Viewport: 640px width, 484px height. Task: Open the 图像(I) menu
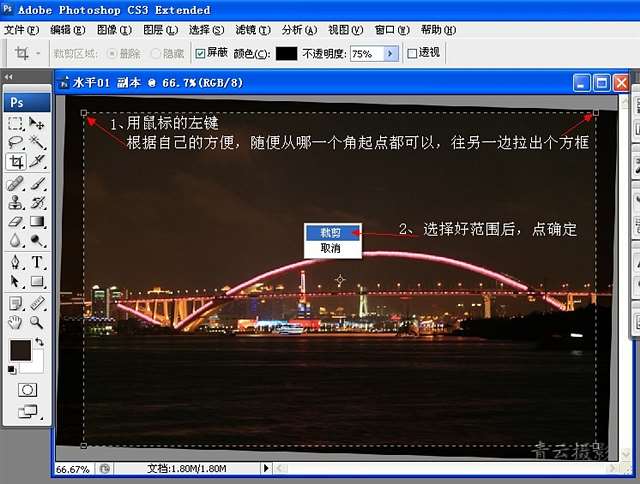tap(114, 30)
